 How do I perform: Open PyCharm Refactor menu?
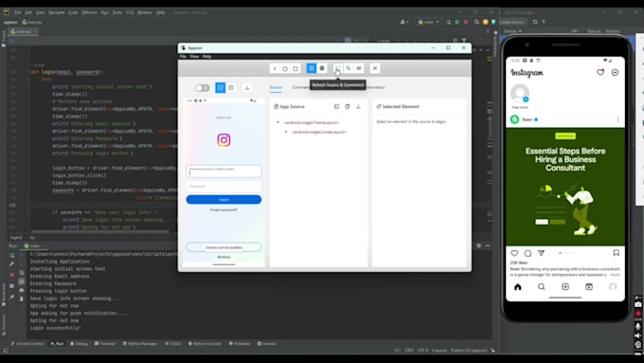pos(90,12)
